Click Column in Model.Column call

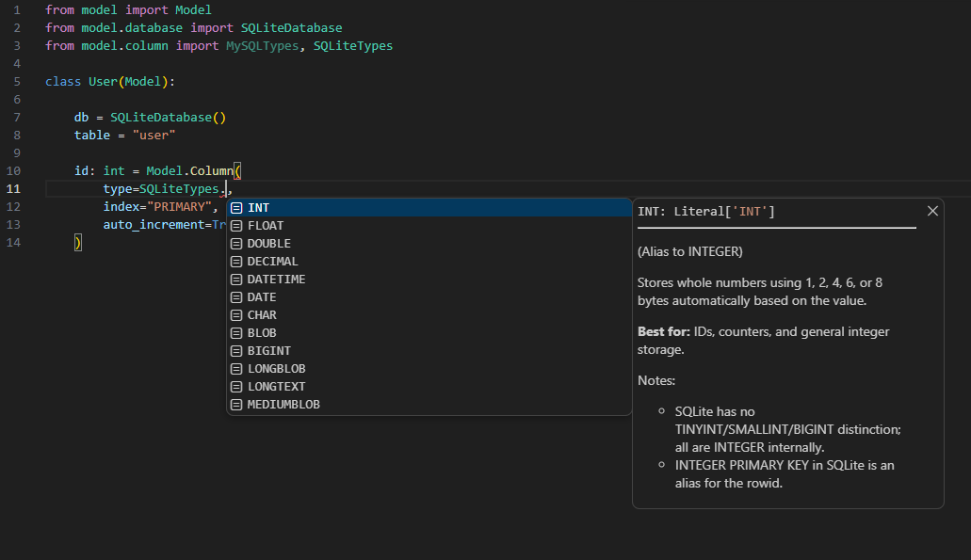212,171
